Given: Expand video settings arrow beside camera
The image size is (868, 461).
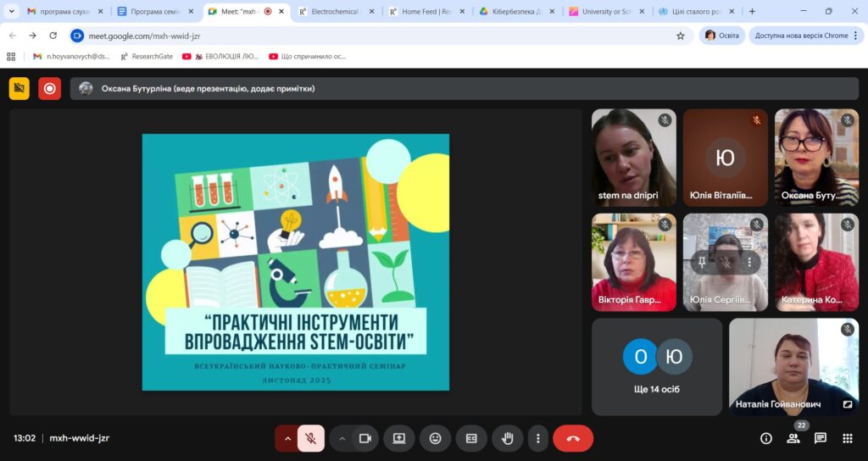Looking at the screenshot, I should (342, 438).
